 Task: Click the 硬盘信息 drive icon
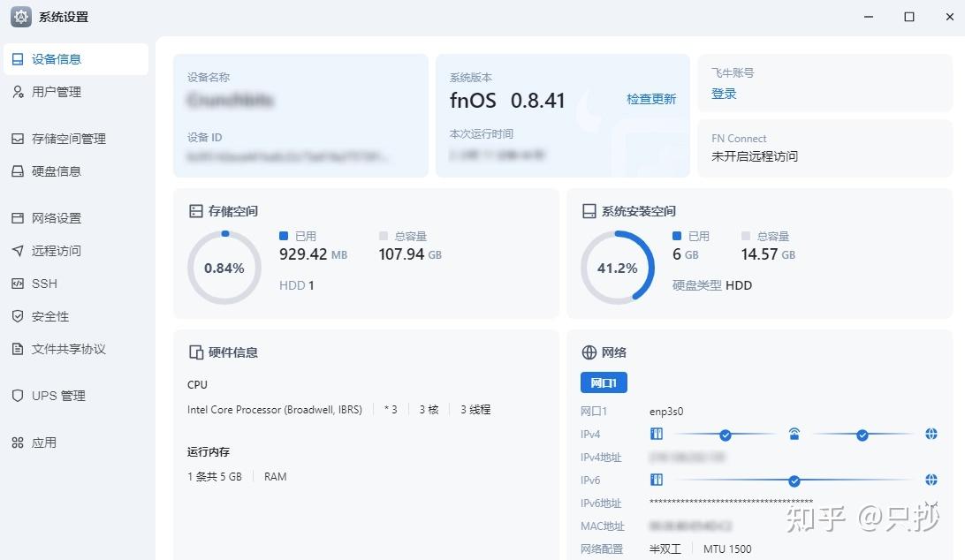coord(18,171)
